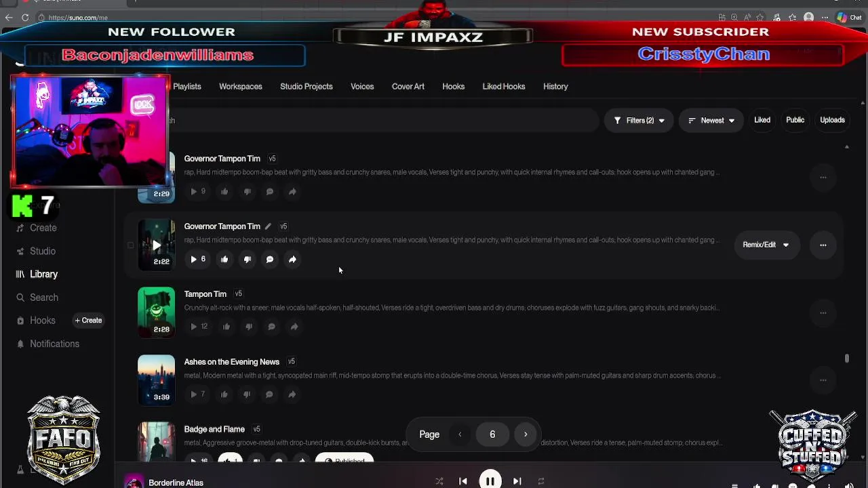
Task: Open more options for Ashes on the Evening News
Action: 823,380
